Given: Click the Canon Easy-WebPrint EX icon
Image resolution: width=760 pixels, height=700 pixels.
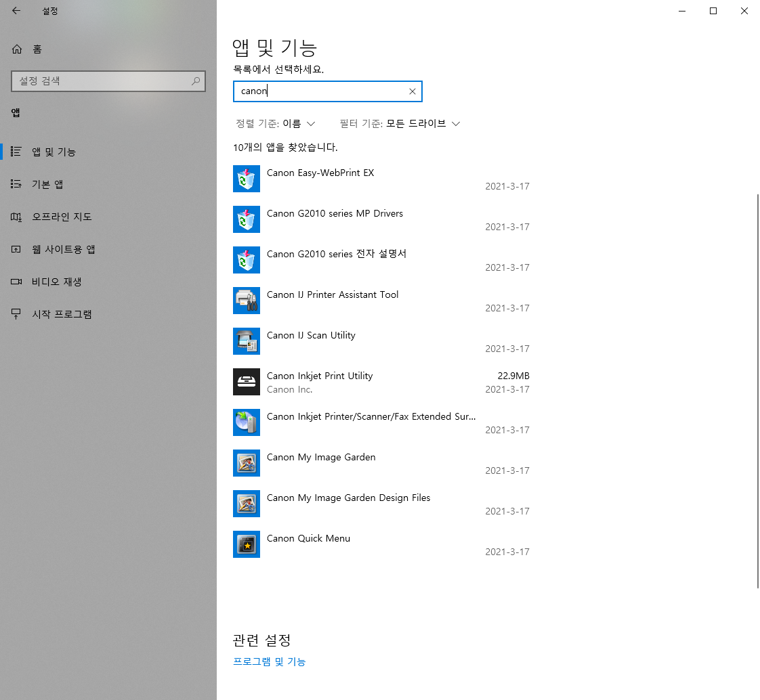Looking at the screenshot, I should (247, 179).
